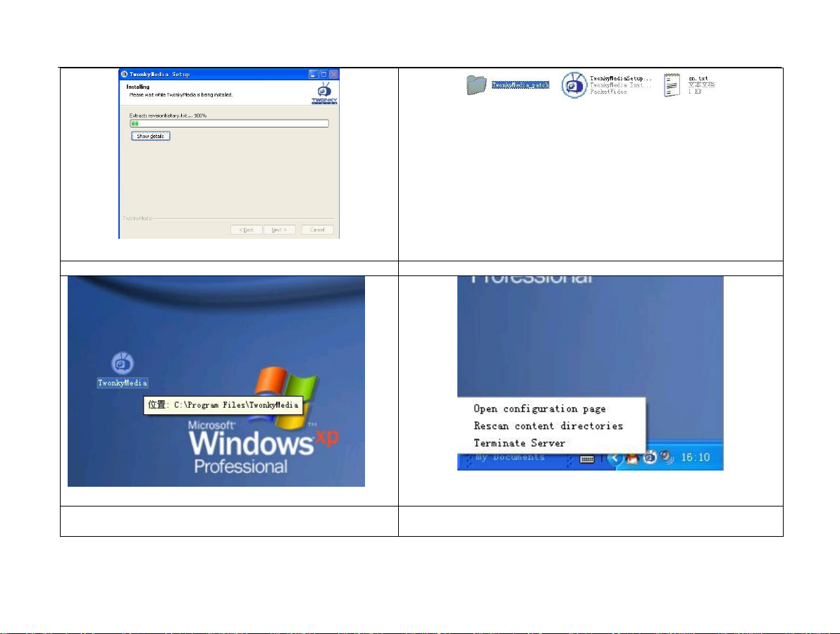Select the TwonkyMedia_patch folder icon
Screen dimensions: 840x634
point(476,85)
